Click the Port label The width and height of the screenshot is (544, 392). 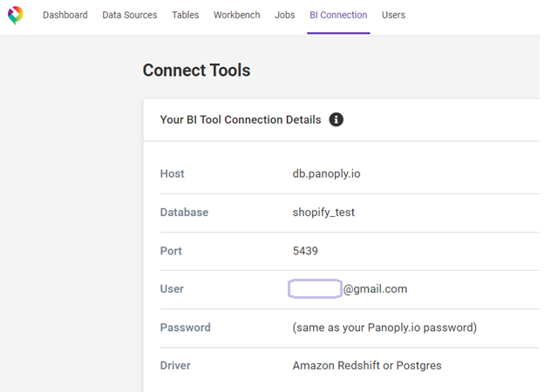[171, 251]
